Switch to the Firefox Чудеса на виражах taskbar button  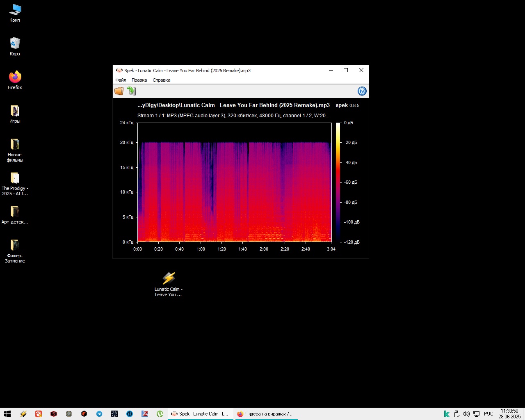click(x=266, y=414)
